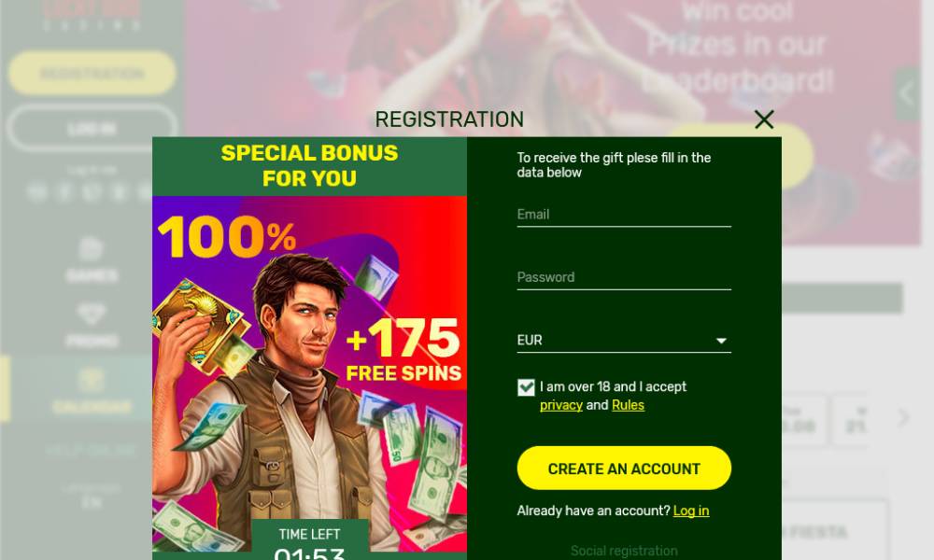Click the casino logo at the top left
The width and height of the screenshot is (934, 560).
tap(92, 15)
